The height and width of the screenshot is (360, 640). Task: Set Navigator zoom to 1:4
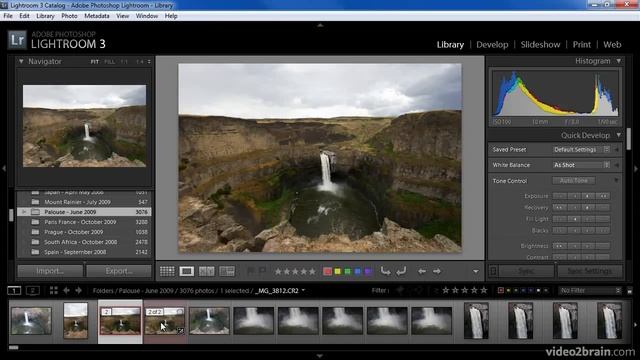pos(140,62)
